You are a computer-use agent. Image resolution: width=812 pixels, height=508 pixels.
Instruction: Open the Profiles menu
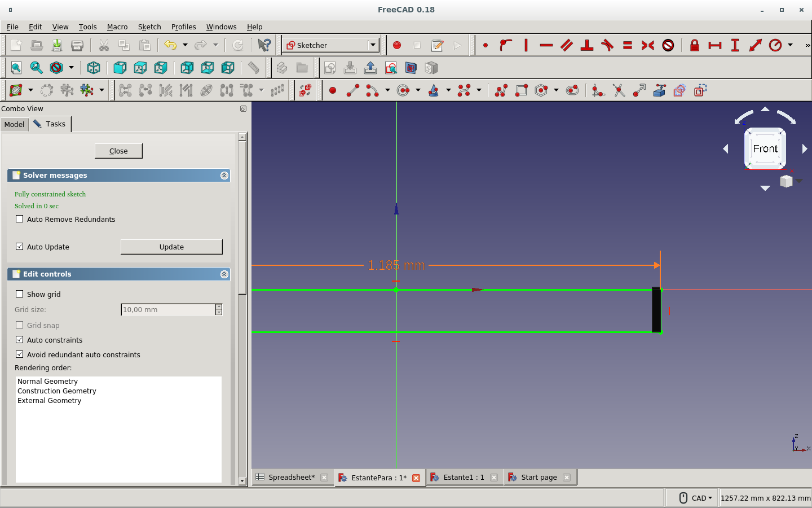click(x=183, y=27)
